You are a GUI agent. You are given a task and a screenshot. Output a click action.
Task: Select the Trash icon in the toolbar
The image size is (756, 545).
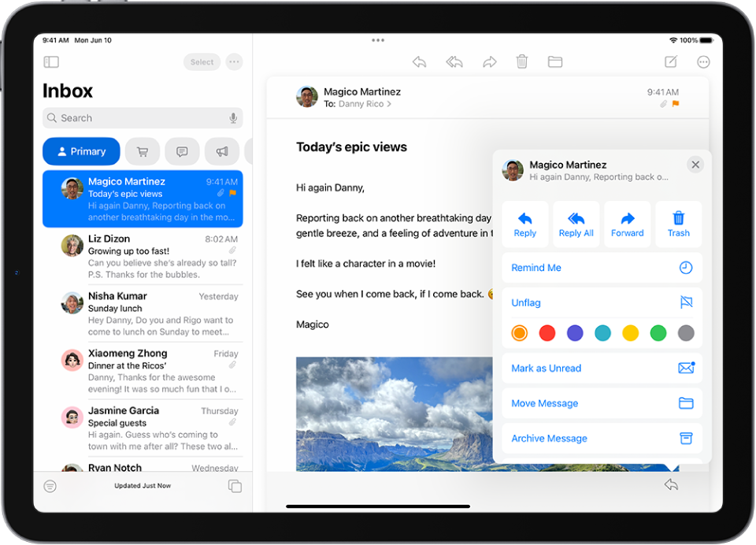(x=521, y=61)
